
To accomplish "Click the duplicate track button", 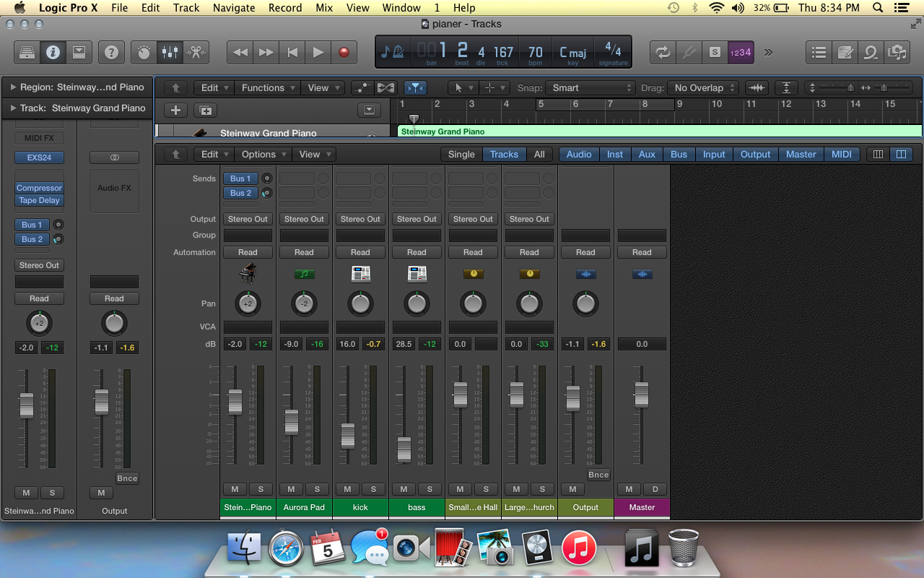I will pyautogui.click(x=206, y=111).
